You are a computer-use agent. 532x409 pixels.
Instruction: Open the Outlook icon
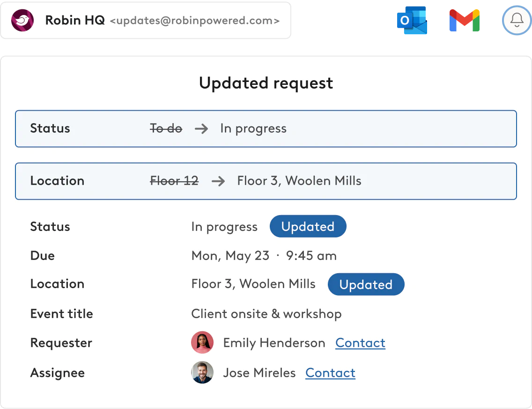tap(412, 20)
